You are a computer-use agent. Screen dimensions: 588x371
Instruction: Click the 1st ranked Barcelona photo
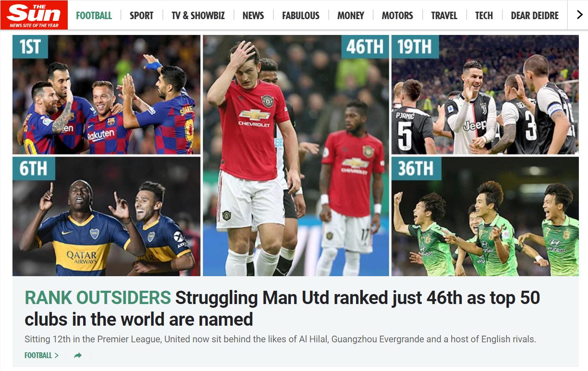[x=106, y=95]
